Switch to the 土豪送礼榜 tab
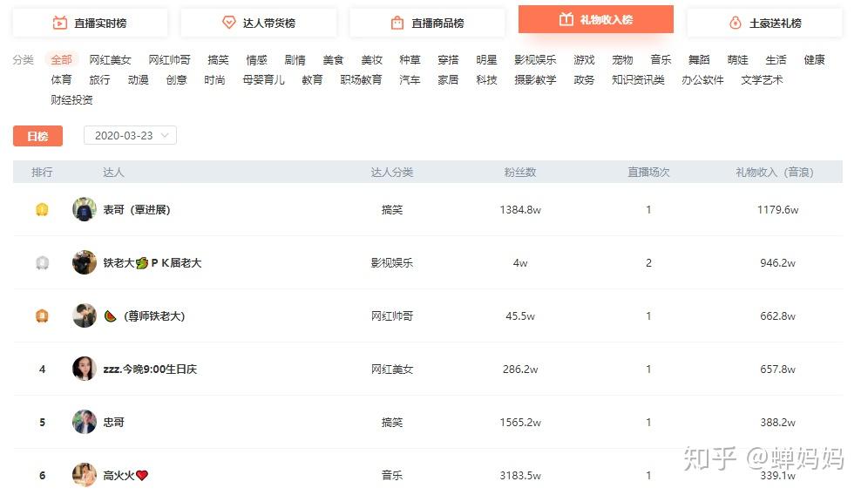 (x=764, y=23)
